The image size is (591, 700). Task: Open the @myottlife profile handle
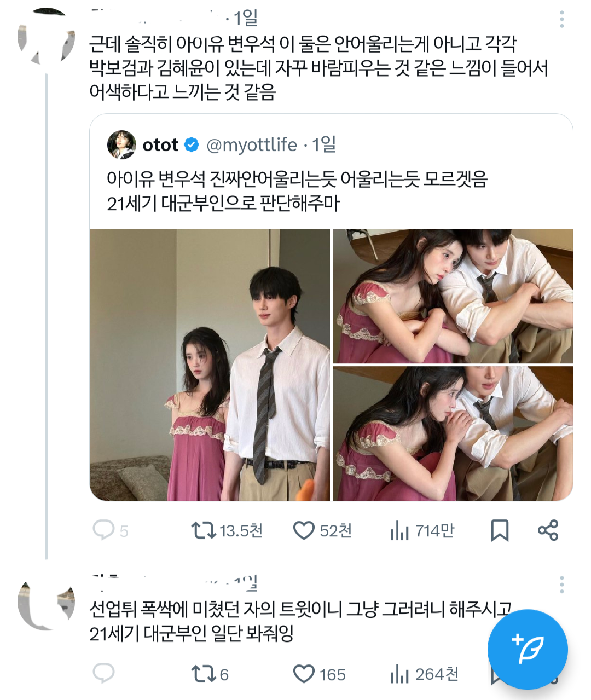[251, 145]
